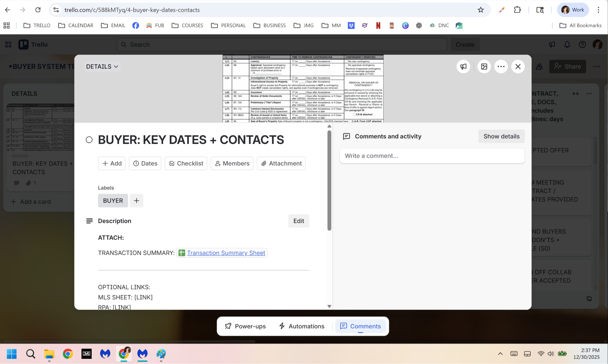Click Edit next to Description
Viewport: 608px width, 364px height.
[x=299, y=221]
